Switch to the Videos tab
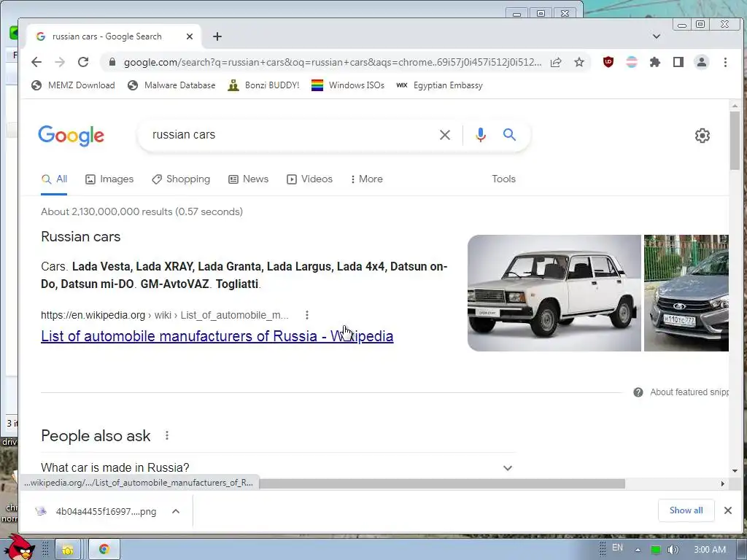Viewport: 747px width, 560px height. [309, 179]
